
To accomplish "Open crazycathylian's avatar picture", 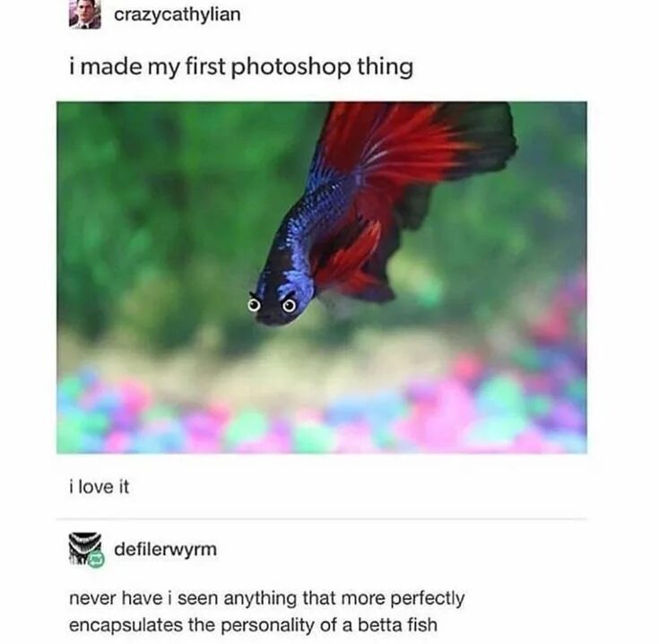I will coord(84,13).
